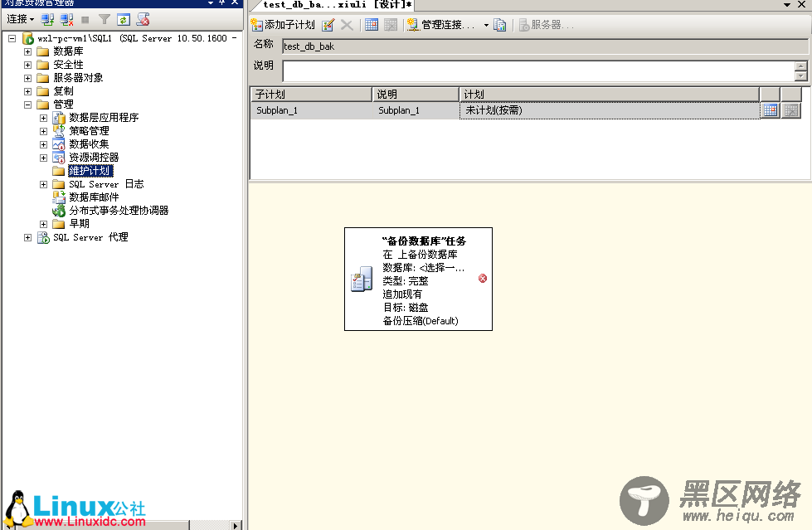Click the disconnect server icon
The height and width of the screenshot is (530, 812).
pos(66,20)
